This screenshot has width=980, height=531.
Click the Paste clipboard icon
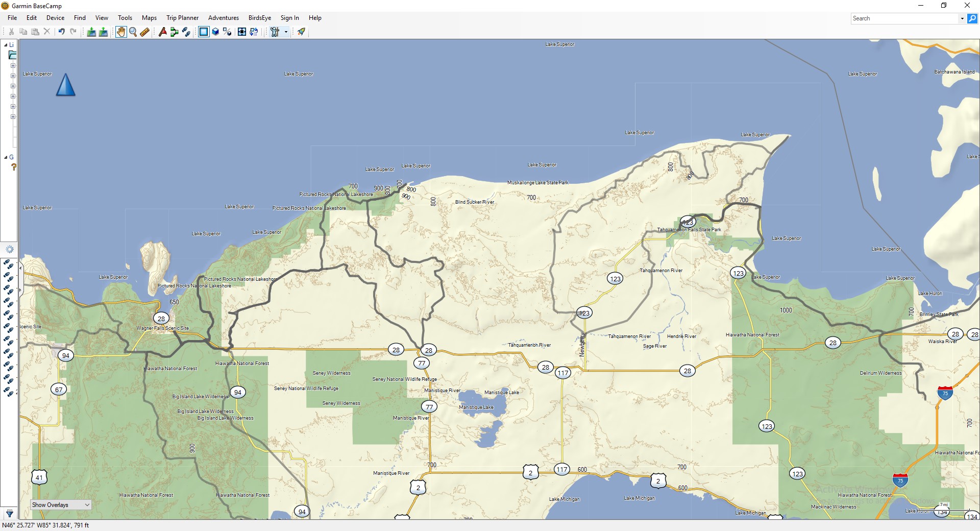[x=35, y=32]
